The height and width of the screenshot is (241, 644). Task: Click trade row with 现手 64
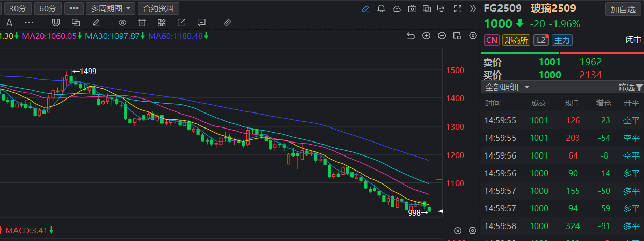[562, 156]
